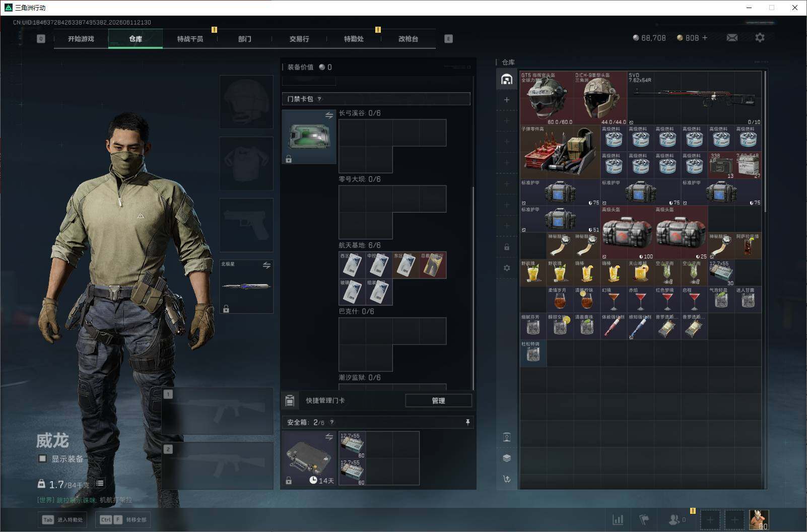Image resolution: width=807 pixels, height=532 pixels.
Task: Swap the safe box with swap arrows
Action: tap(329, 437)
